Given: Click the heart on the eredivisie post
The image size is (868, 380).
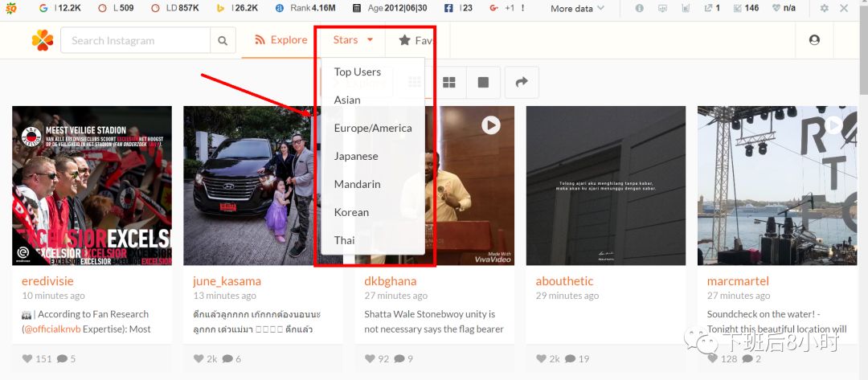Looking at the screenshot, I should coord(27,358).
